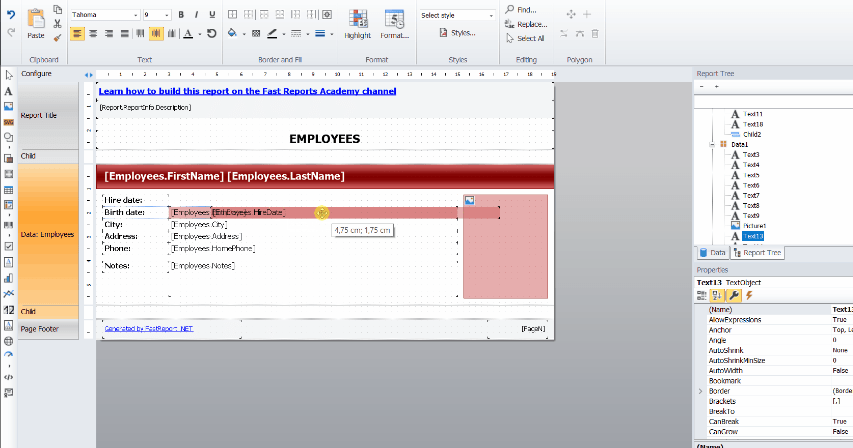Select the Sparkline object tool
Screen dimensions: 853x448
9,294
